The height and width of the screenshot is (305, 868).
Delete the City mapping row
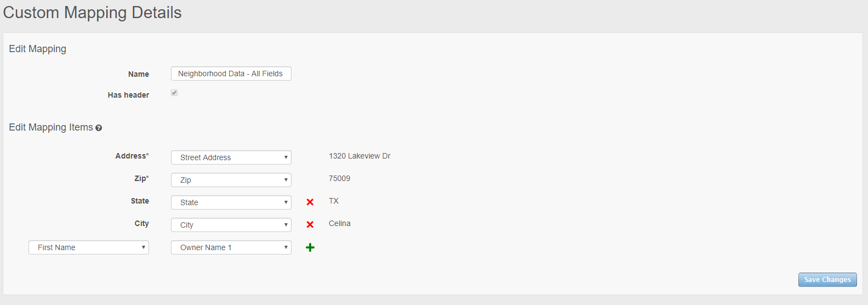coord(310,224)
